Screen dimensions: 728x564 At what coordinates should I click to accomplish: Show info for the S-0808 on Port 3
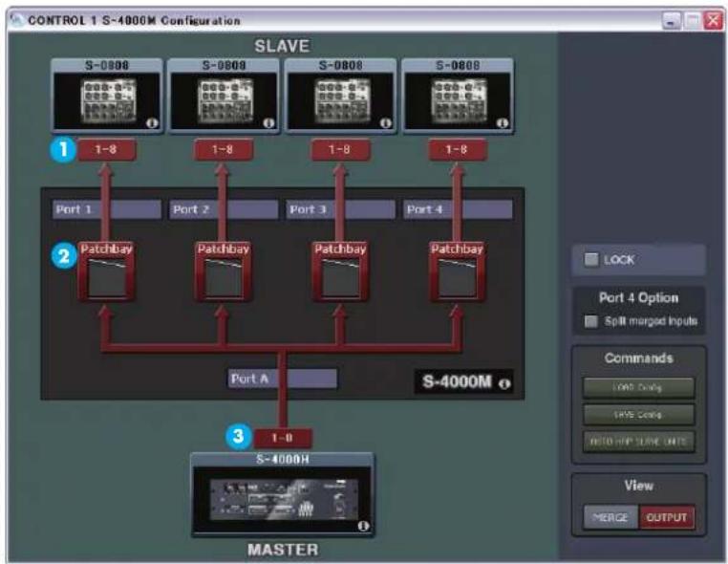[386, 123]
